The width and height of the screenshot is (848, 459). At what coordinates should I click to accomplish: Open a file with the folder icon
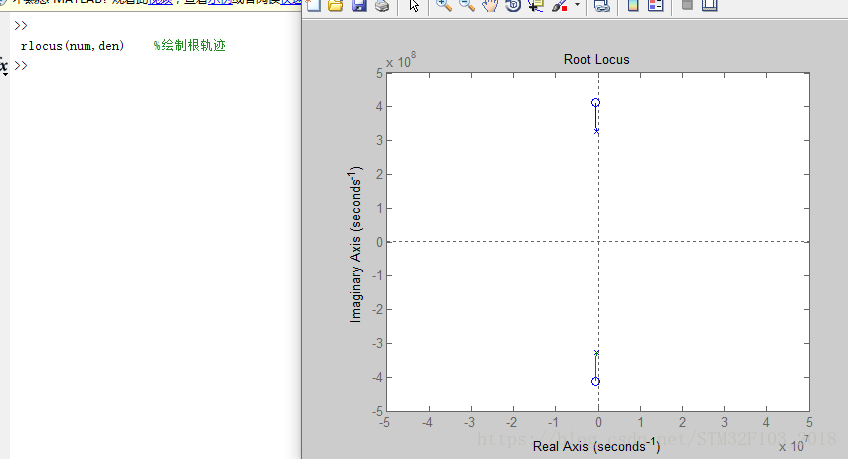point(335,5)
